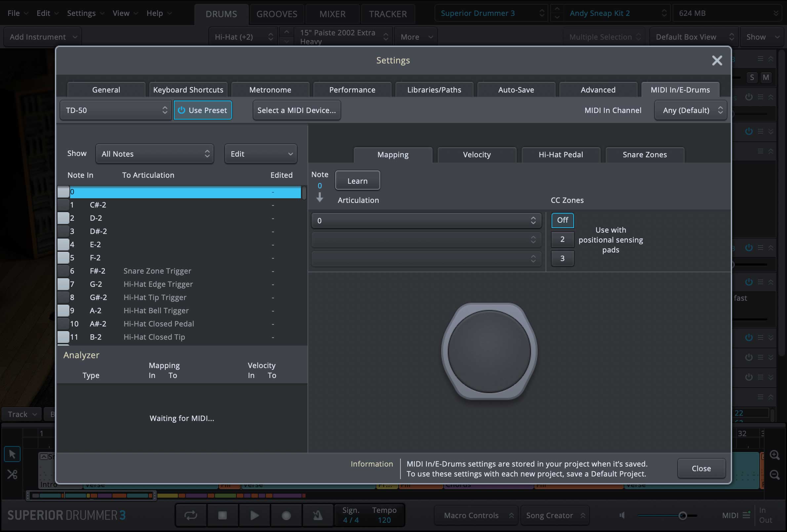This screenshot has width=787, height=532.
Task: Click Select a MIDI Device button
Action: [296, 110]
